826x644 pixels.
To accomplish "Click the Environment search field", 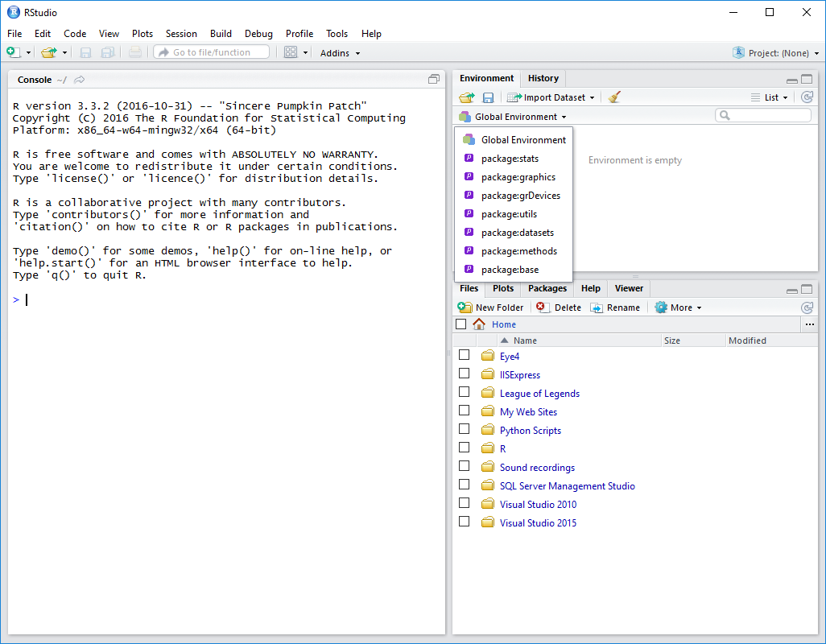I will 762,115.
